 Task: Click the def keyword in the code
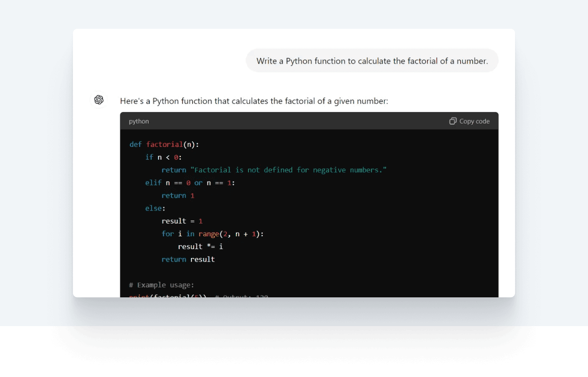135,144
